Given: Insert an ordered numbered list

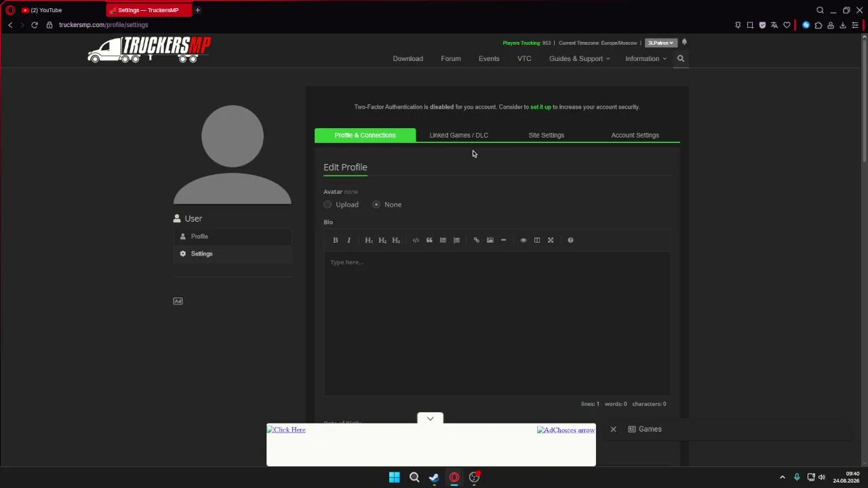Looking at the screenshot, I should (x=456, y=240).
